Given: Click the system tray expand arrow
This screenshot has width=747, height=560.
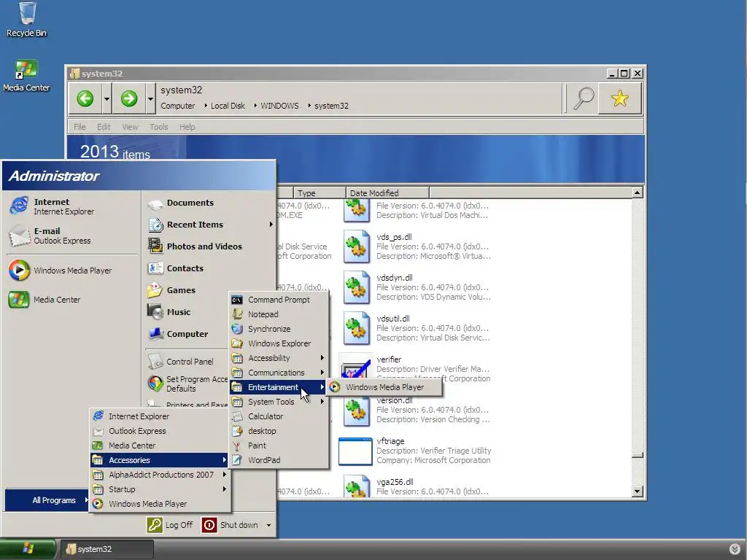Looking at the screenshot, I should (735, 549).
